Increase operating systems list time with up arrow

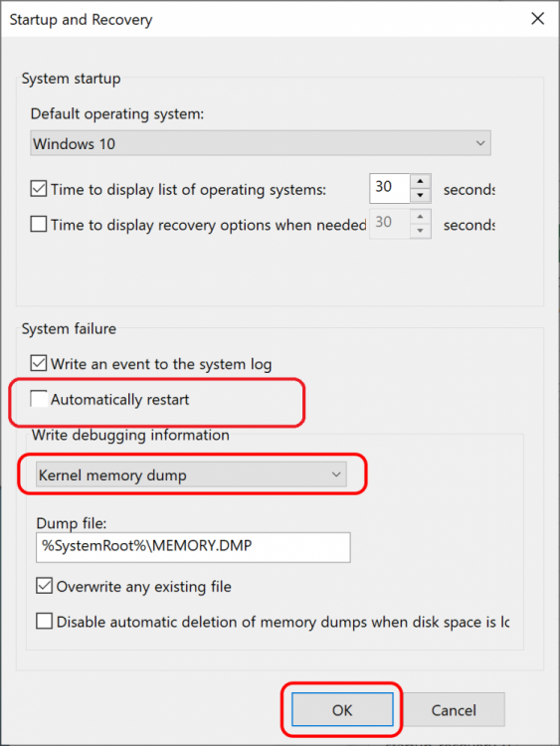point(420,181)
